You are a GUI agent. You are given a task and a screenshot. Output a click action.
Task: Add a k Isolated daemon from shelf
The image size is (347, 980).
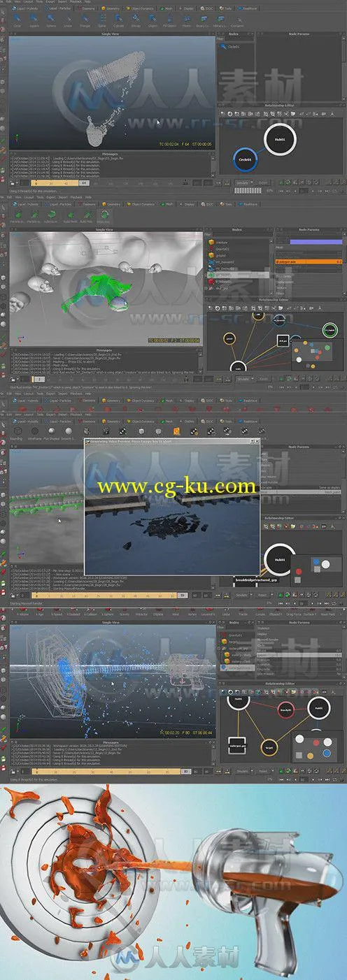click(x=72, y=612)
